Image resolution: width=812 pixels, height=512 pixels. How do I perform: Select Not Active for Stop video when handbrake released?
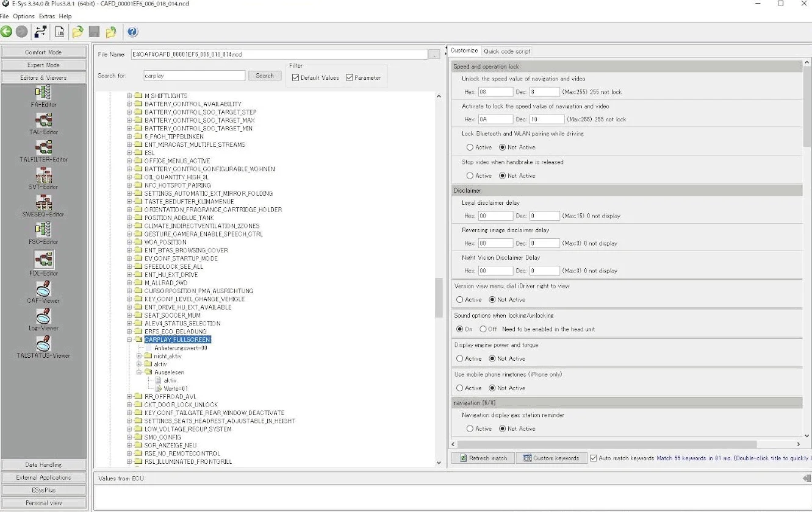point(502,176)
